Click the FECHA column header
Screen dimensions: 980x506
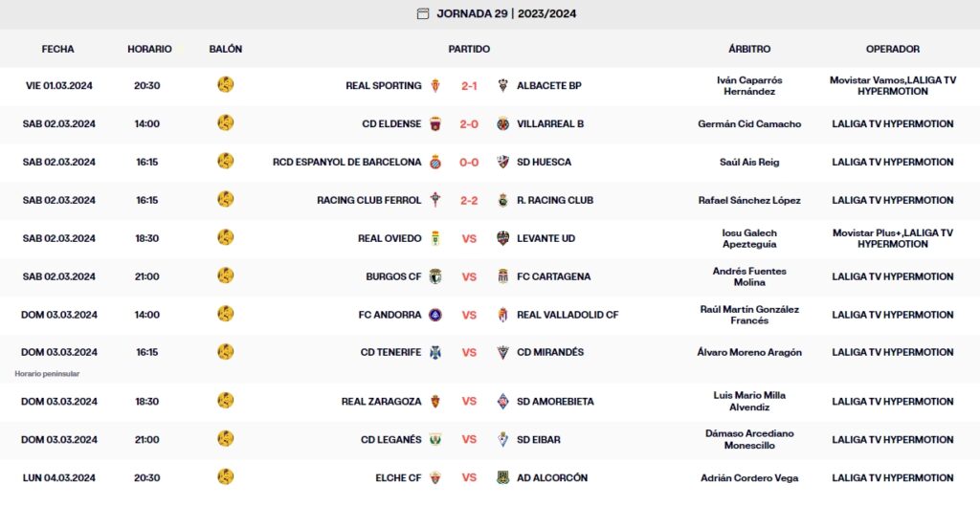tap(57, 49)
